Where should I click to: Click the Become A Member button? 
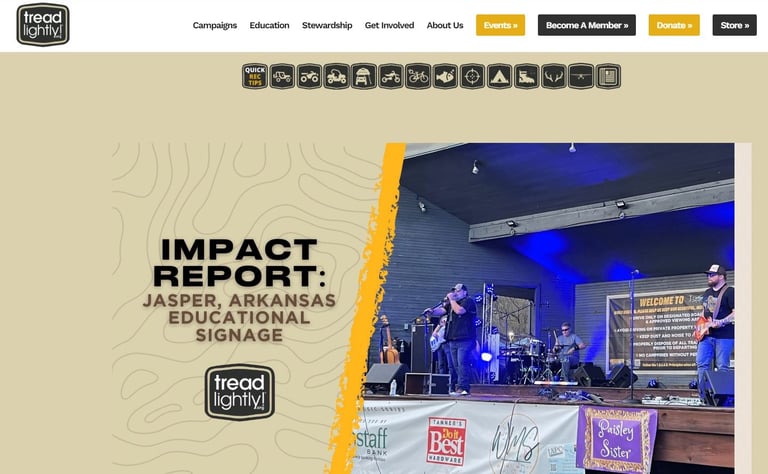coord(587,25)
